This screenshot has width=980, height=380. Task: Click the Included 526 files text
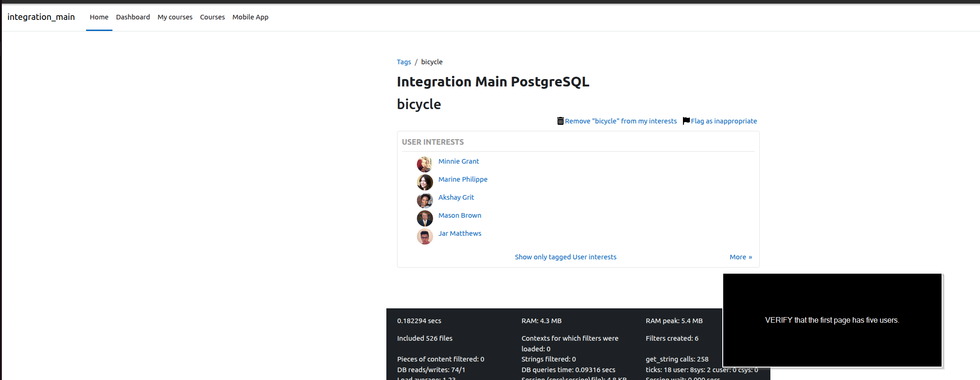(425, 338)
